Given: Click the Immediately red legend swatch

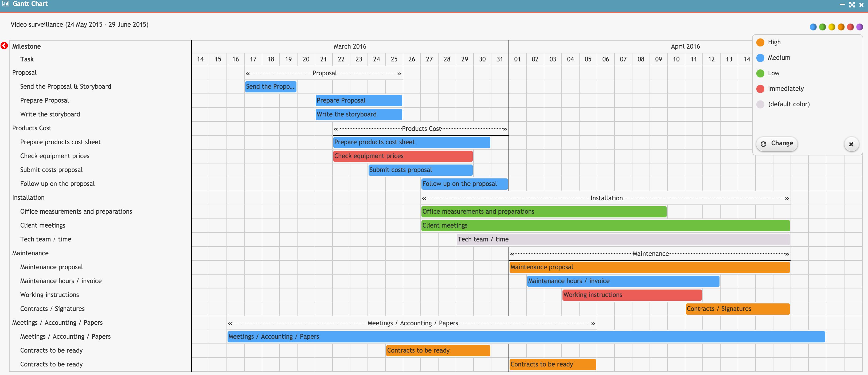Looking at the screenshot, I should point(760,89).
